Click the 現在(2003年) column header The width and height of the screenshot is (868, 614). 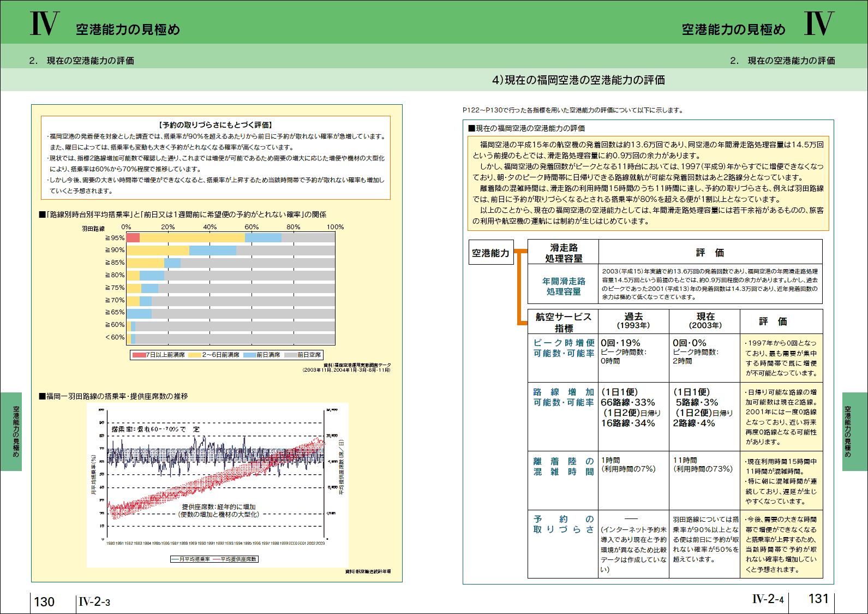pos(705,321)
